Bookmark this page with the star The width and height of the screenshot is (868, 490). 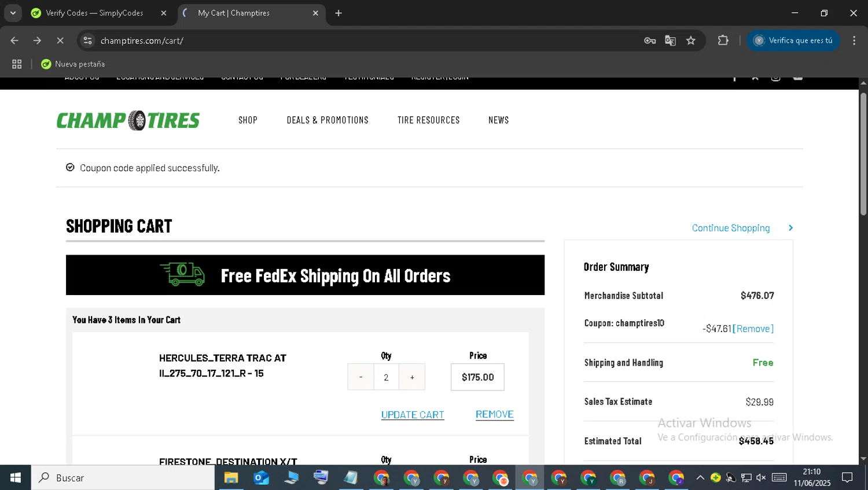point(691,40)
